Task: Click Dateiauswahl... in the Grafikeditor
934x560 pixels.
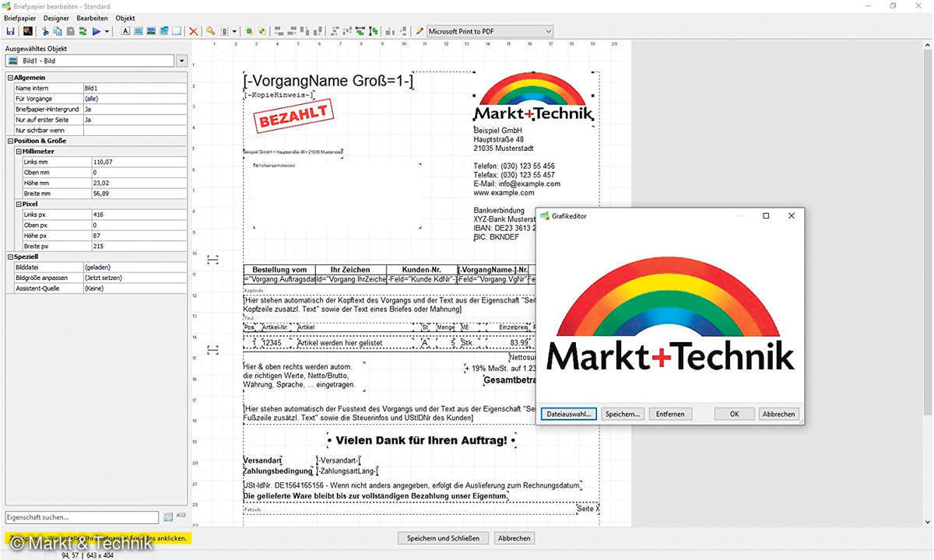Action: (569, 414)
